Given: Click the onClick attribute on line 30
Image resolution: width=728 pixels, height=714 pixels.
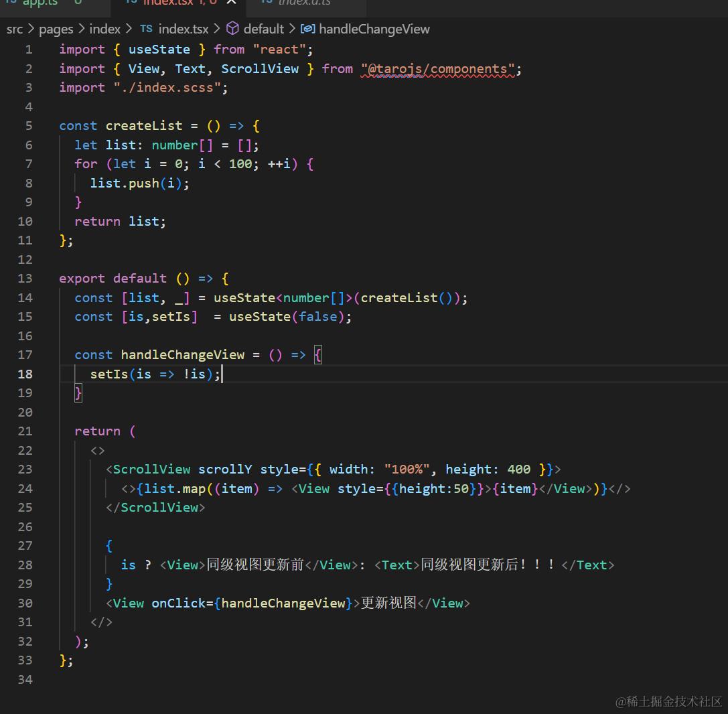Looking at the screenshot, I should (x=179, y=603).
